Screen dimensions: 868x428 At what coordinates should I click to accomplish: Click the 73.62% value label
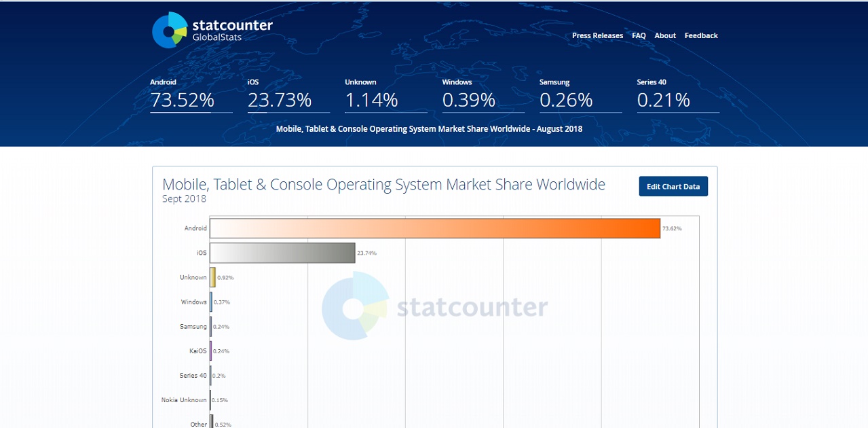pyautogui.click(x=672, y=228)
